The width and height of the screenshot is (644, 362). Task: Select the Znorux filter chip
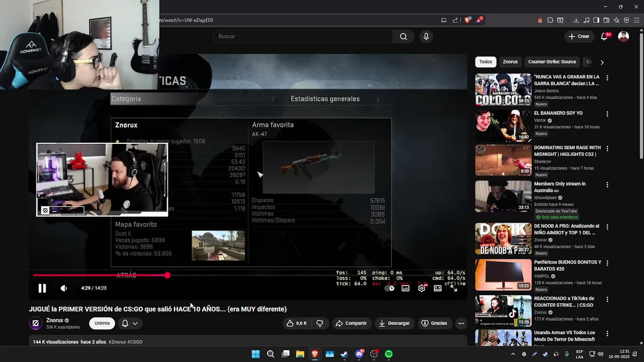tap(510, 62)
